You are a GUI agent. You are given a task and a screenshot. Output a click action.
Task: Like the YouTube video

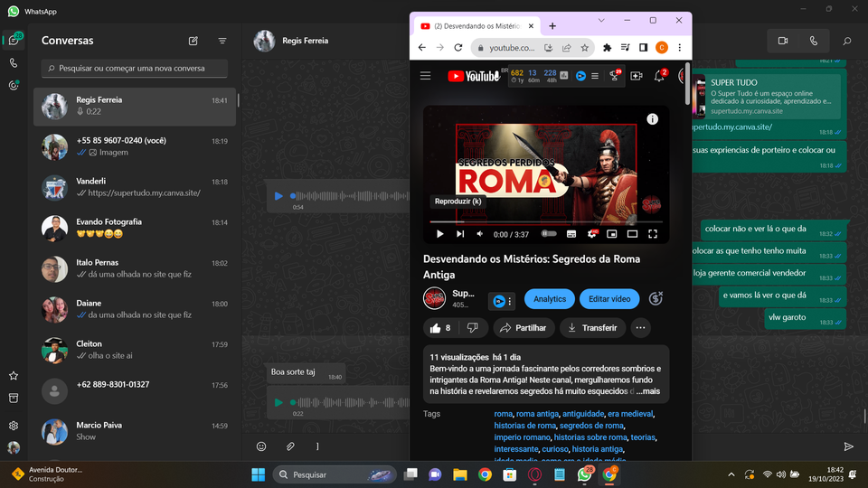pos(440,328)
